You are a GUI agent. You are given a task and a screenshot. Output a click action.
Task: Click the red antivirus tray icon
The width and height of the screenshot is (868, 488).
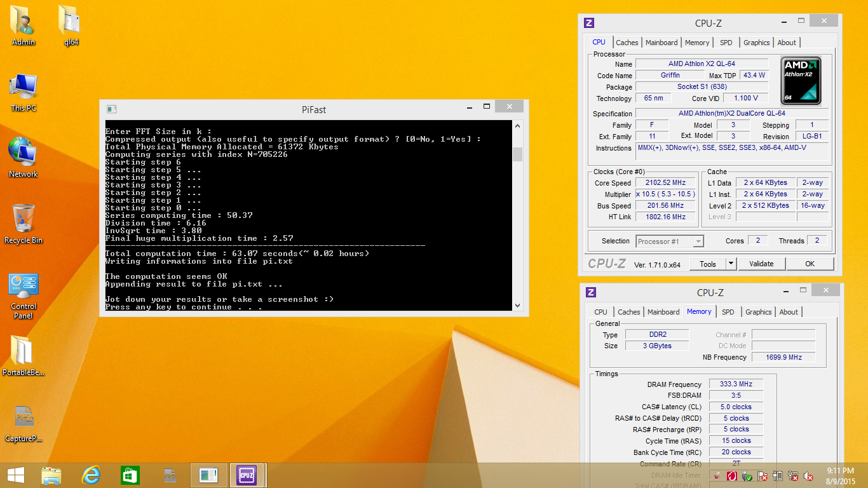click(x=732, y=475)
